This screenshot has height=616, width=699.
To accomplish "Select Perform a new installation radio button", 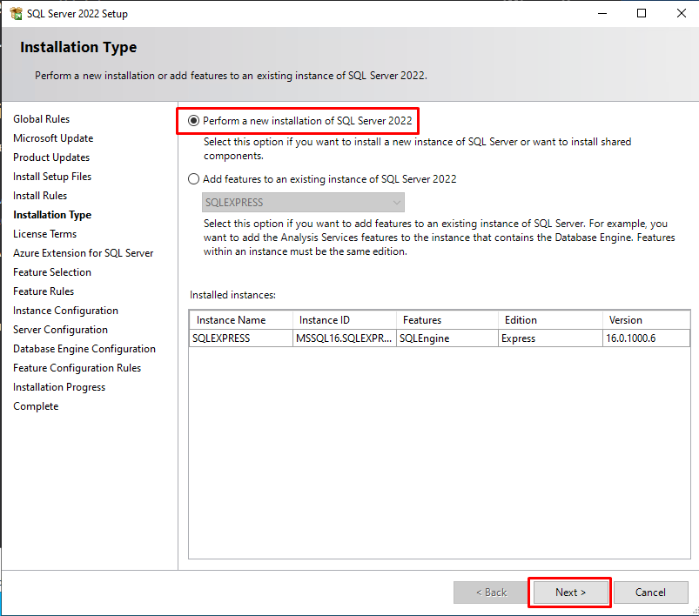I will [194, 121].
